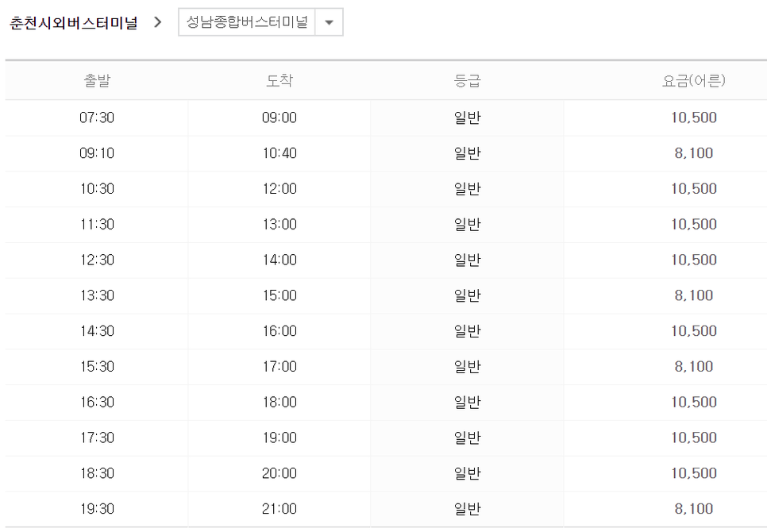767x532 pixels.
Task: Select the 07:30 departure row
Action: point(386,118)
